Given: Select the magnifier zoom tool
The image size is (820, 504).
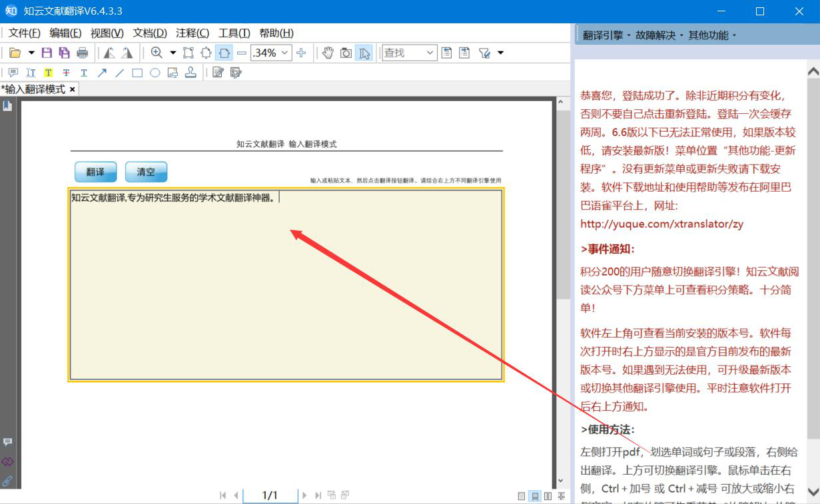Looking at the screenshot, I should pos(157,53).
